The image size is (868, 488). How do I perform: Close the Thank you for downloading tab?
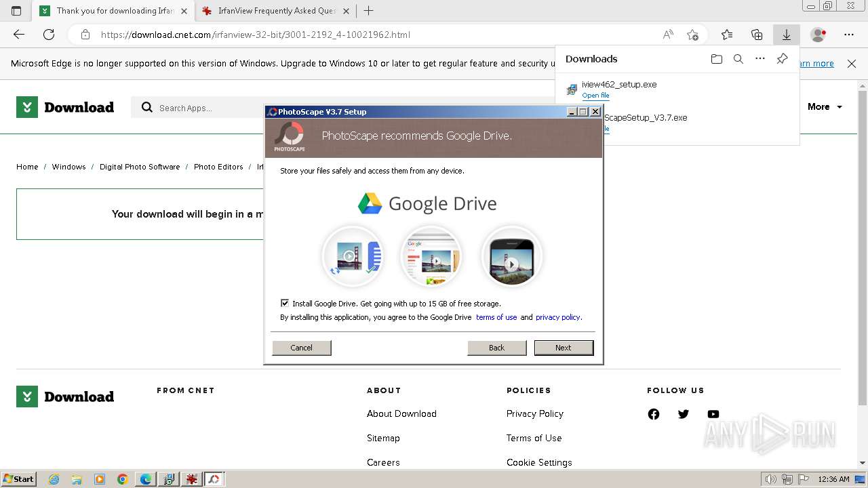(184, 11)
